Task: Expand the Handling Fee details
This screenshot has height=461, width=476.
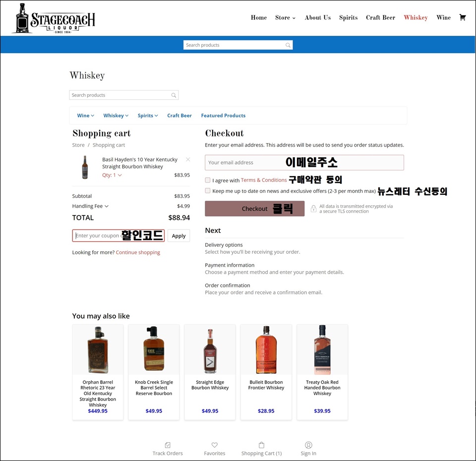Action: pos(90,206)
